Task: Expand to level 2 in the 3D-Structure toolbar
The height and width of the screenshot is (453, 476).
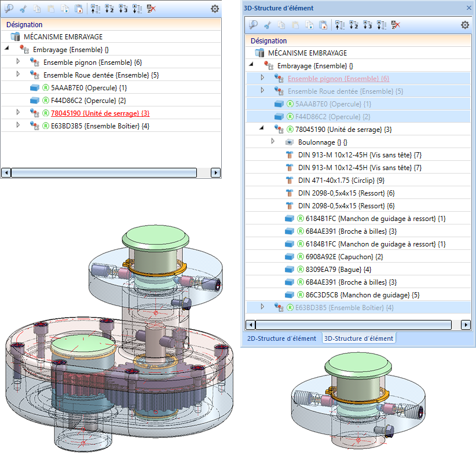Action: tap(353, 25)
